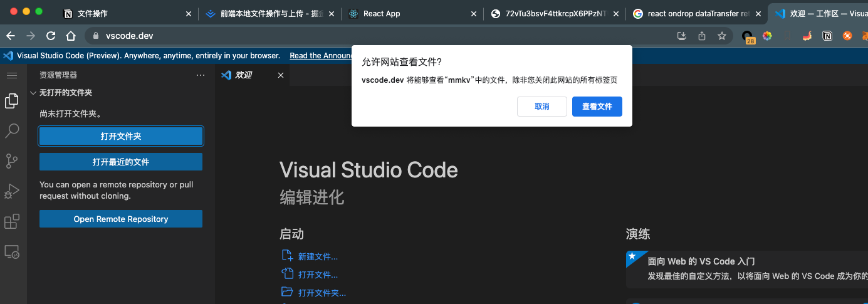Viewport: 868px width, 304px height.
Task: Open the Explorer view in activity bar
Action: click(x=11, y=100)
